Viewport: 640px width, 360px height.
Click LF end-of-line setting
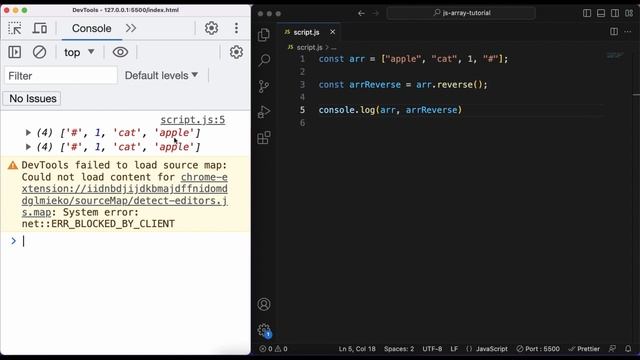point(454,349)
